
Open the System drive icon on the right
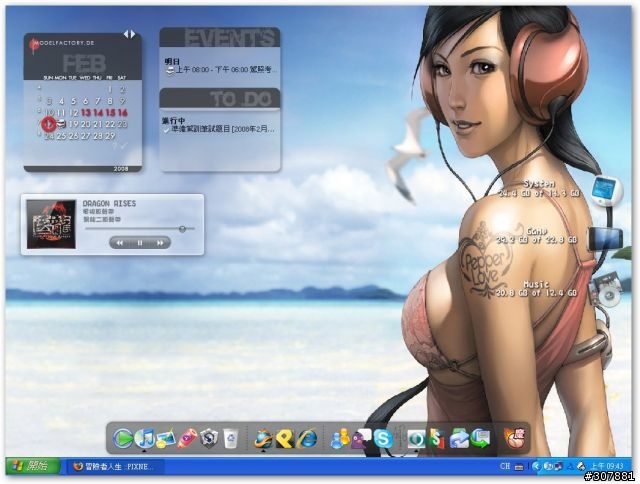tap(607, 191)
